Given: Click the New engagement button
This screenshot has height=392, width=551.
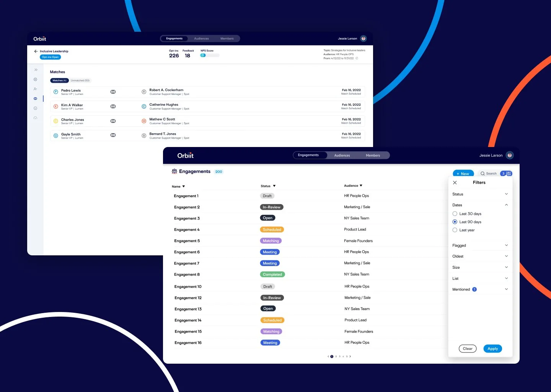Looking at the screenshot, I should 463,173.
